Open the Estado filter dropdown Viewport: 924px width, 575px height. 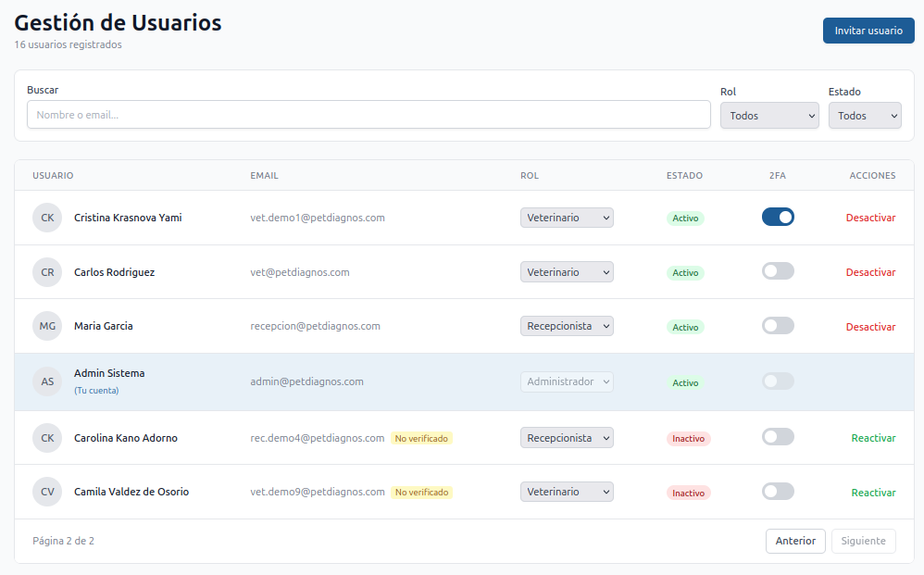click(865, 116)
